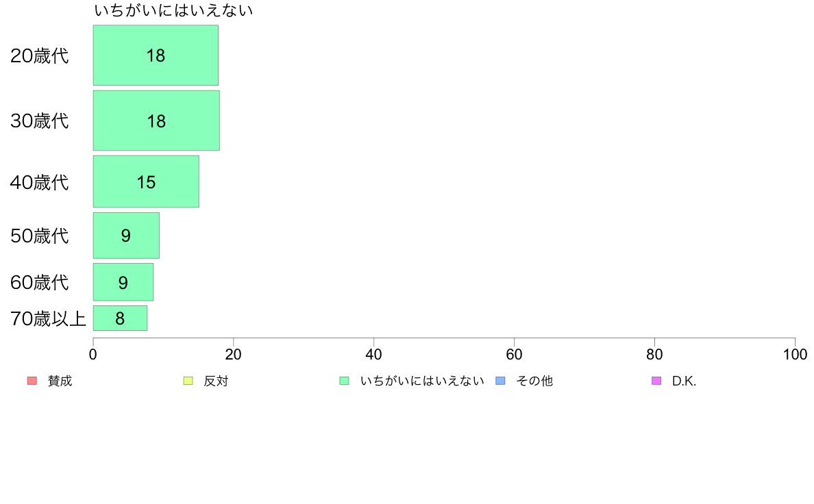
Task: Select the 20歳代 bar showing 18
Action: click(156, 55)
